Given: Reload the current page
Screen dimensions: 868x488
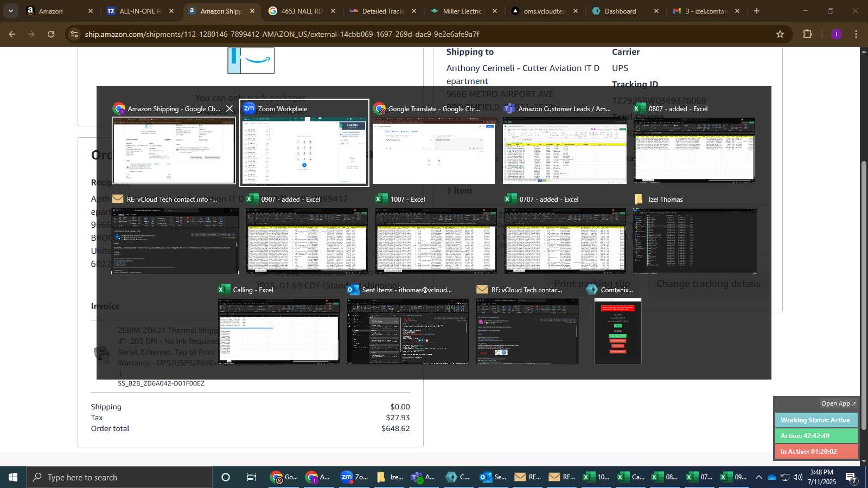Looking at the screenshot, I should coord(51,34).
